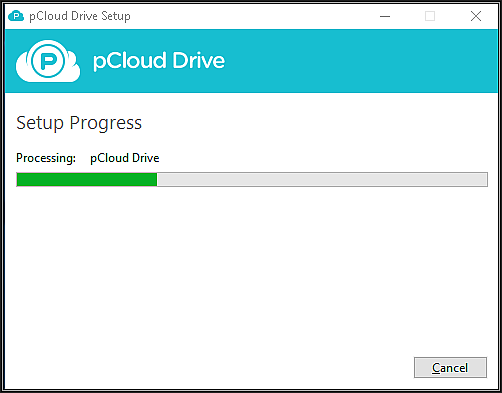
Task: Click the gray unfilled part of progress bar
Action: (322, 180)
